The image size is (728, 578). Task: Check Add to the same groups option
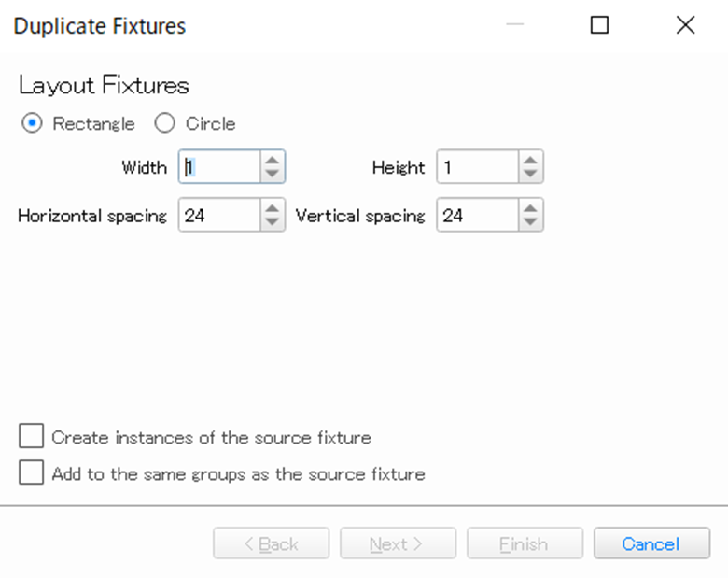tap(32, 473)
